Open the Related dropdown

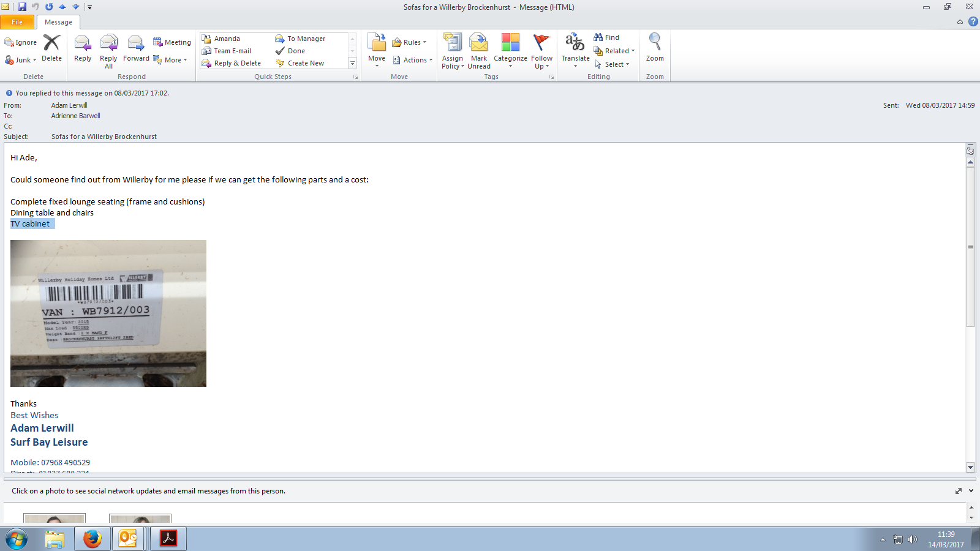click(614, 51)
